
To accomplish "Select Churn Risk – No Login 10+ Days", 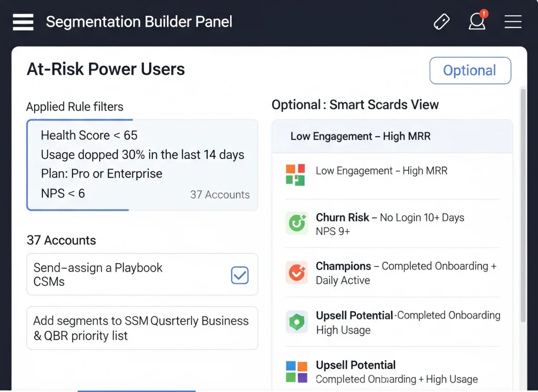I will tap(390, 218).
